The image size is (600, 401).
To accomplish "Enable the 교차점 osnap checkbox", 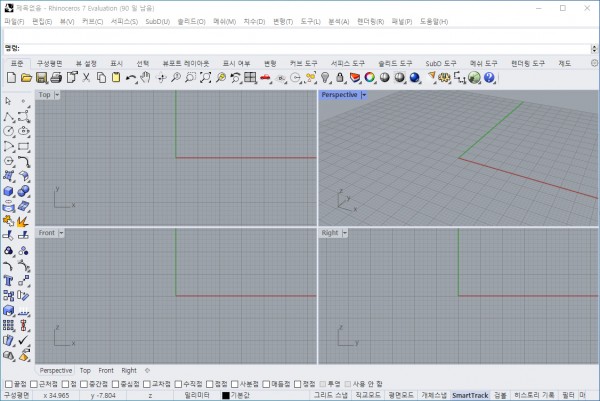I will click(147, 384).
